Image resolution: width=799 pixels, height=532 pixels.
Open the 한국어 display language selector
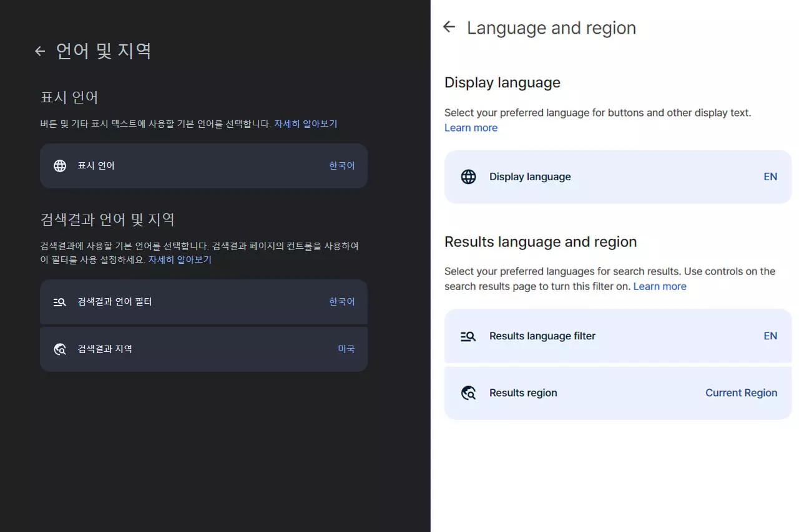coord(341,165)
